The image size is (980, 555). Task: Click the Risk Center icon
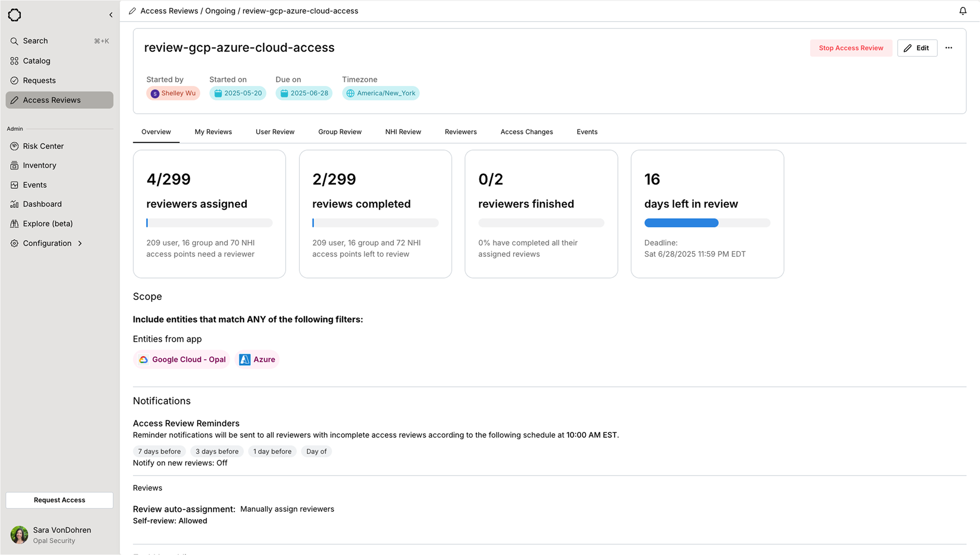point(14,146)
